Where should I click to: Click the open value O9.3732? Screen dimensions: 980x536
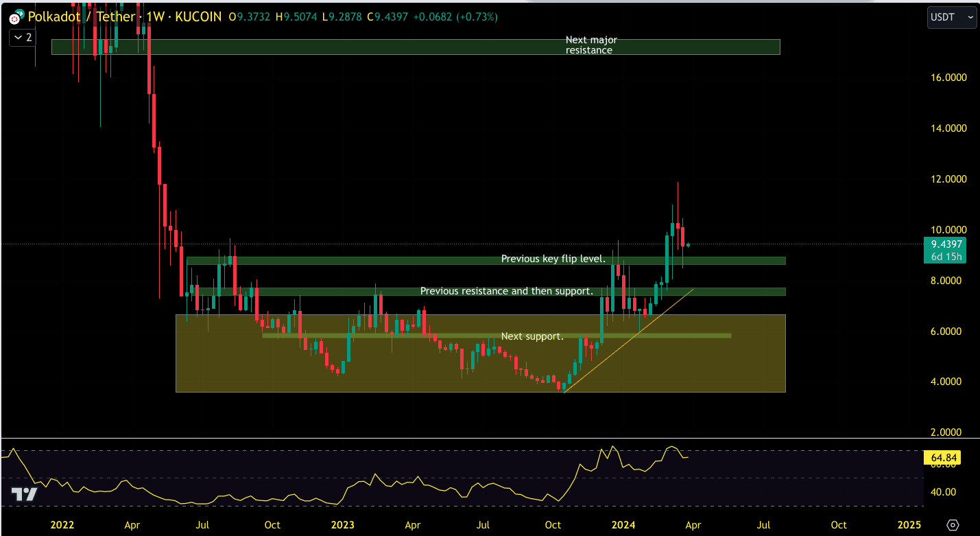(x=250, y=16)
